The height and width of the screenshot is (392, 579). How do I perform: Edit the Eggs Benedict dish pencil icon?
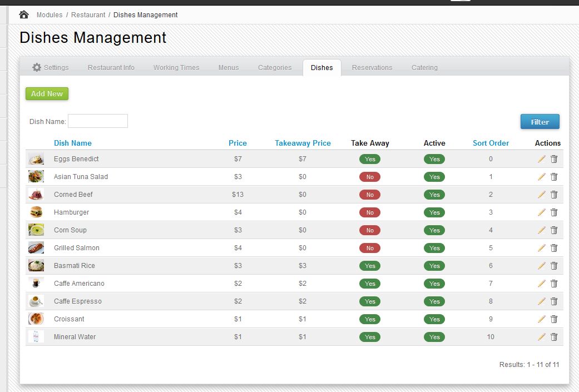[x=542, y=159]
